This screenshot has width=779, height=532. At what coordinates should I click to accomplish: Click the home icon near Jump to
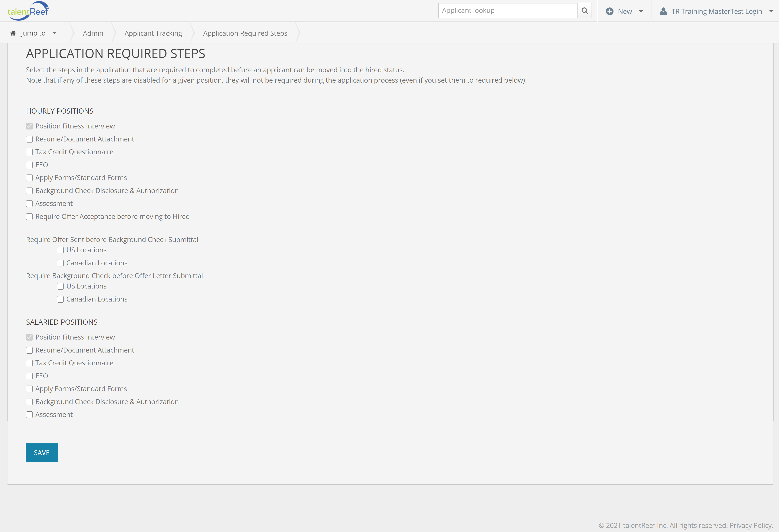point(13,33)
